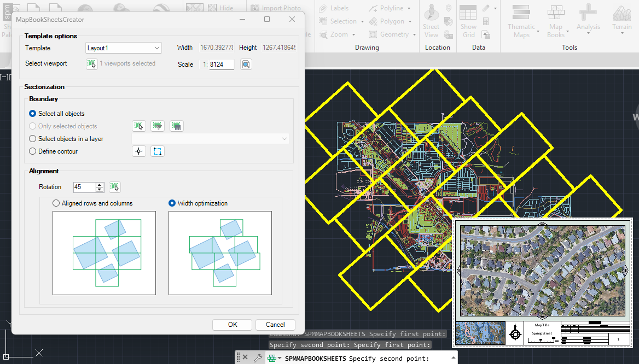Viewport: 639px width, 364px height.
Task: Increase the Rotation value with up arrow
Action: 100,185
